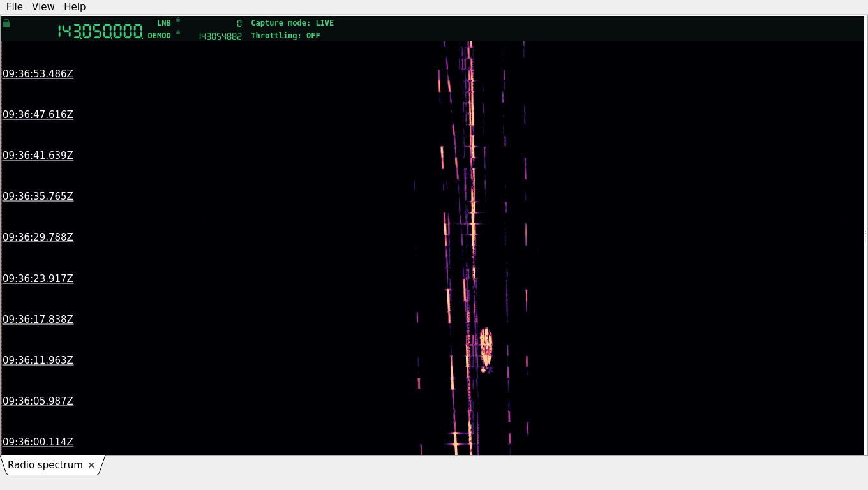
Task: Toggle the DEMOD lock icon
Action: click(x=178, y=33)
